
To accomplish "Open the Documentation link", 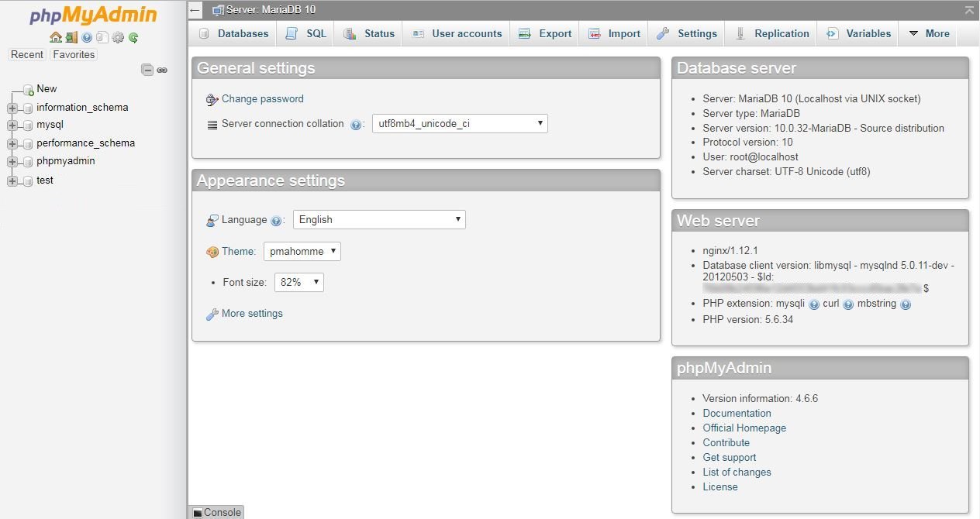I will tap(737, 414).
